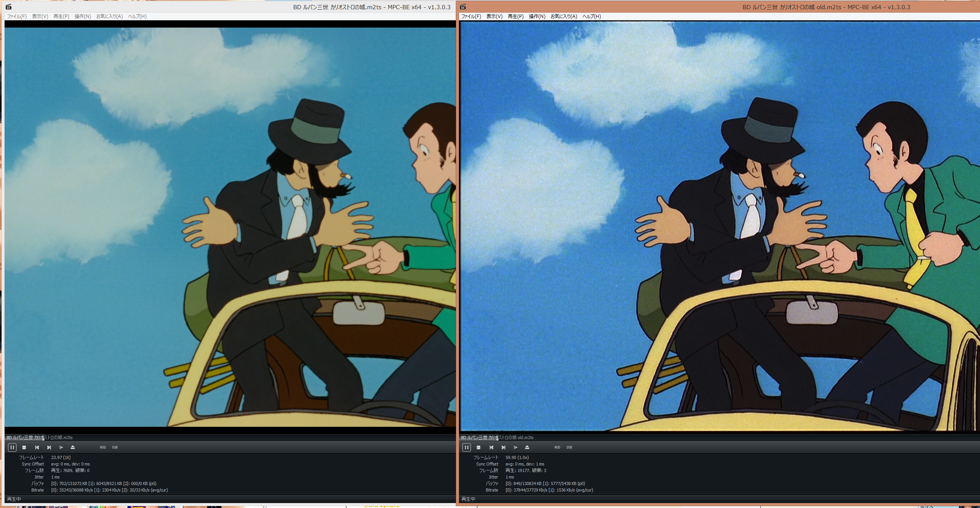
Task: Stop playback in the right old.m2ts player
Action: [x=479, y=447]
